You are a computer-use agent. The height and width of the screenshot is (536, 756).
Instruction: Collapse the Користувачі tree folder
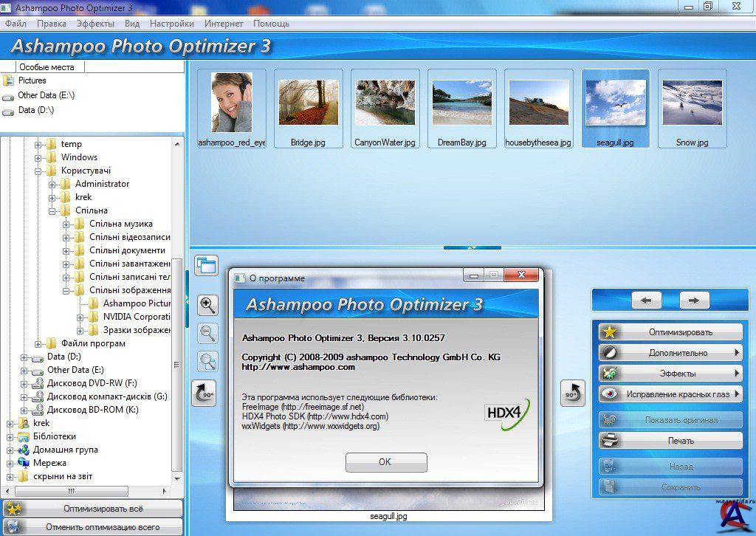pos(38,171)
